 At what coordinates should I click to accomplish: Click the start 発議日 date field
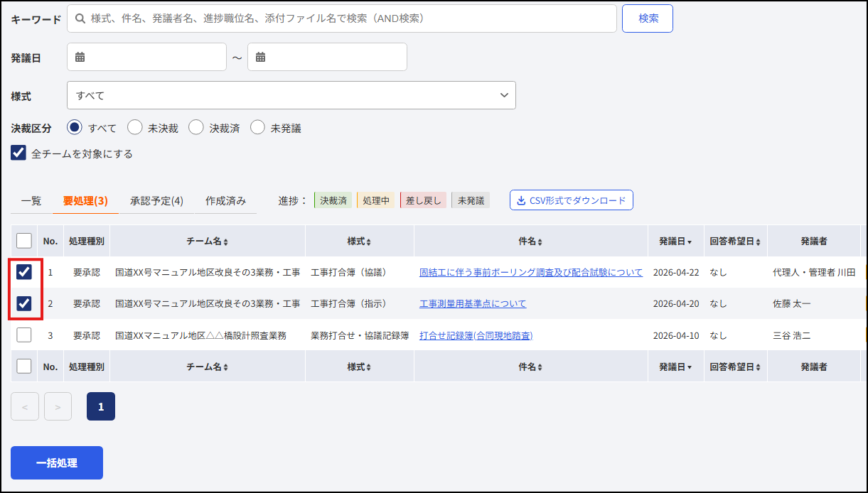tap(146, 57)
